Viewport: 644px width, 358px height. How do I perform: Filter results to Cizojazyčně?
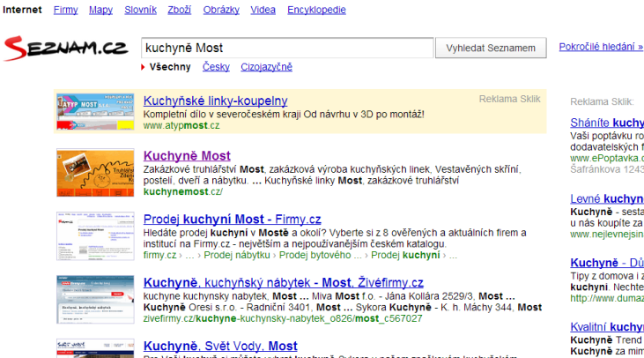[267, 67]
